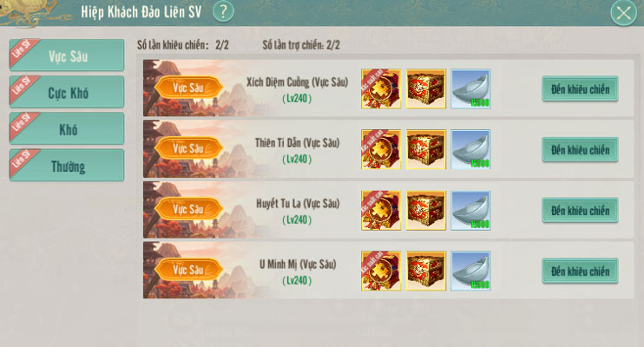Click golden chest reward in Xích Diệm Cuồng row
644x347 pixels.
pyautogui.click(x=426, y=88)
